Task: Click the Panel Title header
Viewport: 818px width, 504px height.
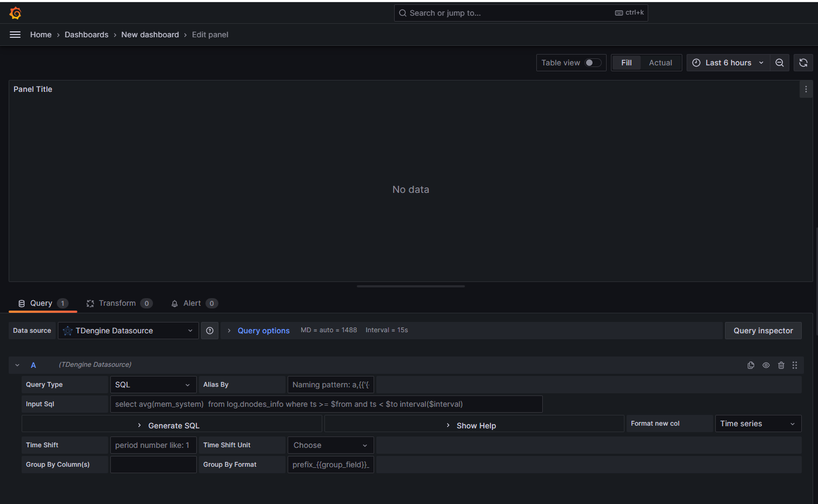Action: (33, 89)
